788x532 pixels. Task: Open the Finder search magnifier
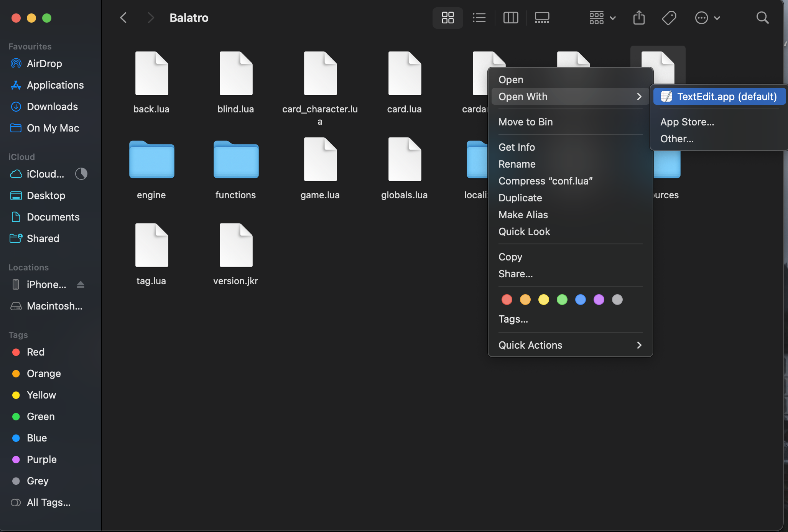(x=762, y=18)
